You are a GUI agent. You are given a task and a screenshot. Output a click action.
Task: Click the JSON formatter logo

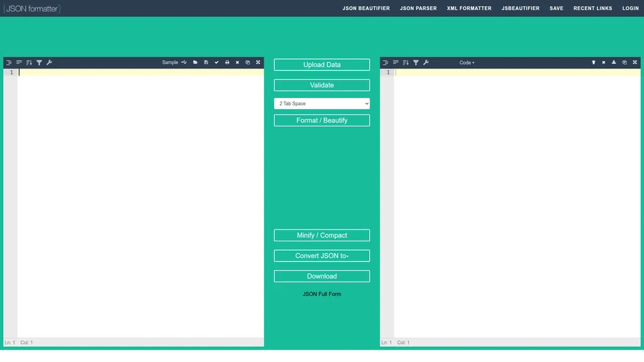(32, 9)
